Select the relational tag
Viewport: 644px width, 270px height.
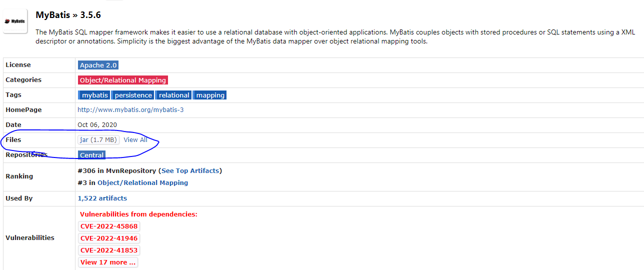[173, 95]
